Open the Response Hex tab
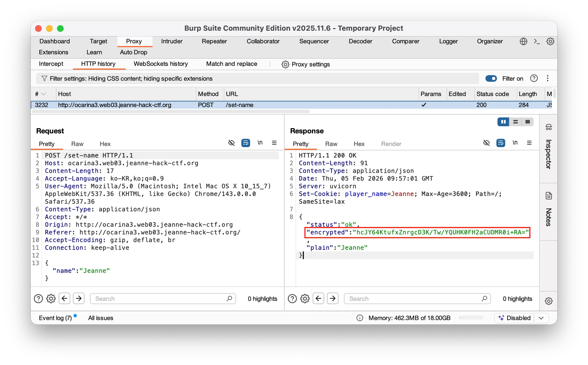 [359, 144]
